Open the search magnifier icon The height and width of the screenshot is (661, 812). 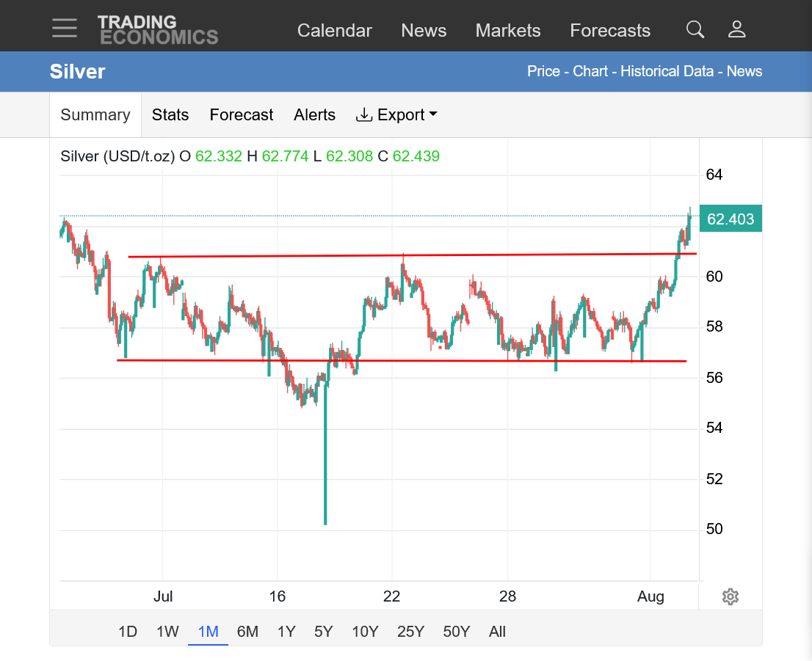tap(695, 29)
